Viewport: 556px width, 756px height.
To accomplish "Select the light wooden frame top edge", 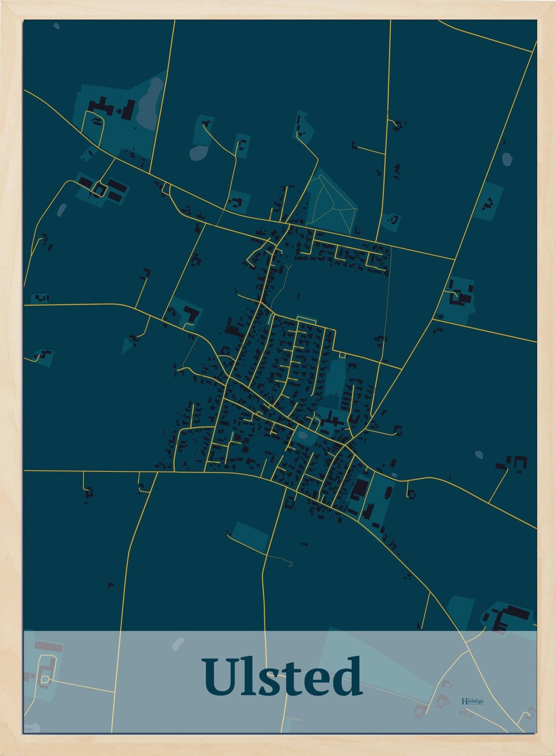I will pyautogui.click(x=278, y=9).
